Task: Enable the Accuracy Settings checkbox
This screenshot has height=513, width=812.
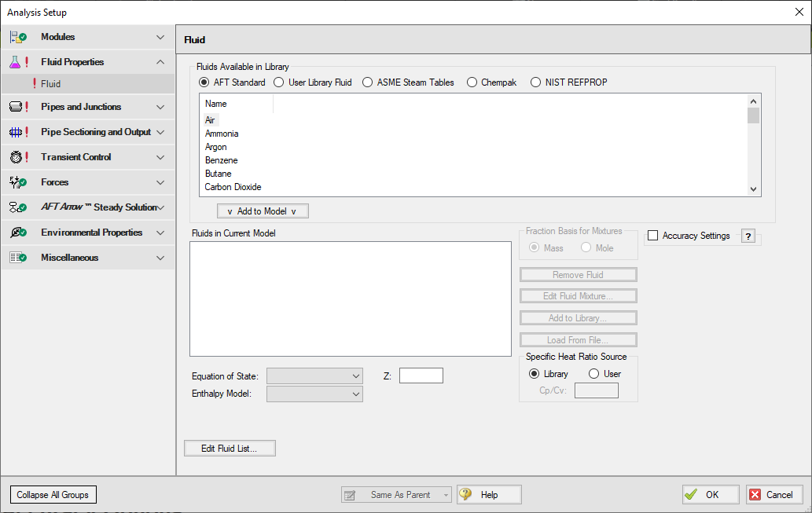Action: (x=652, y=236)
